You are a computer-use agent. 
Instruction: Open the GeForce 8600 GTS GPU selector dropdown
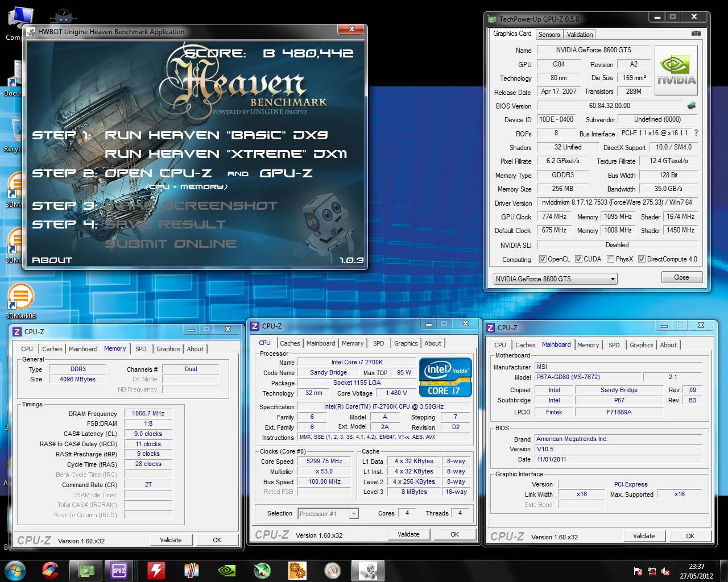pos(555,278)
